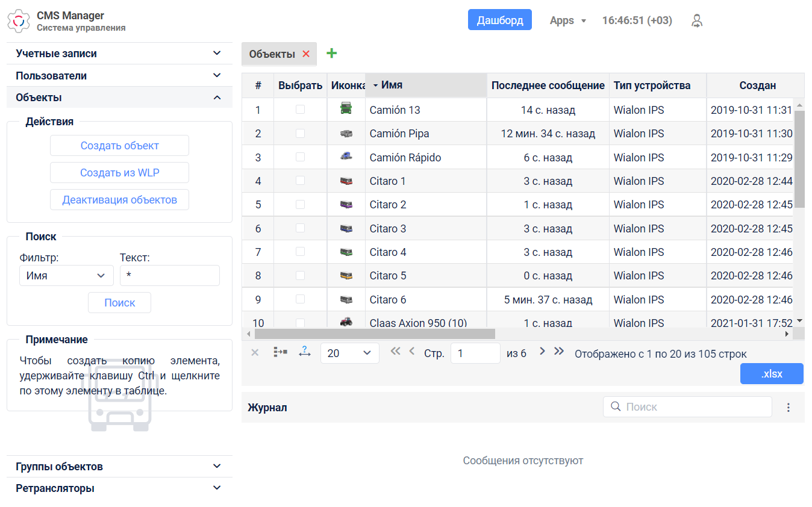This screenshot has height=507, width=812.
Task: Click the CMS Manager logo
Action: pos(19,21)
